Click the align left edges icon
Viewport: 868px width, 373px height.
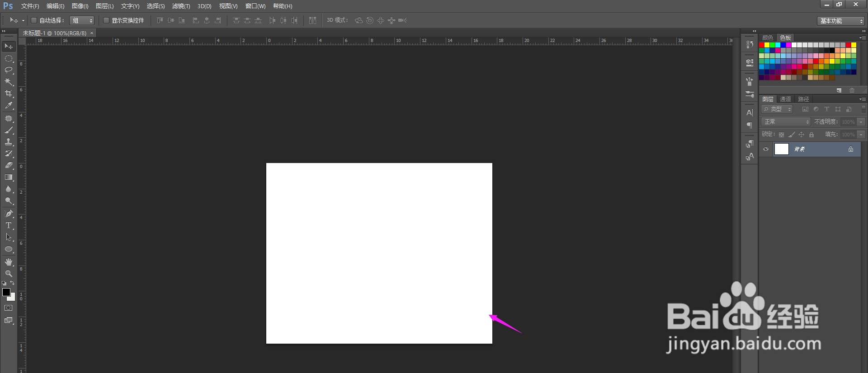(x=196, y=20)
